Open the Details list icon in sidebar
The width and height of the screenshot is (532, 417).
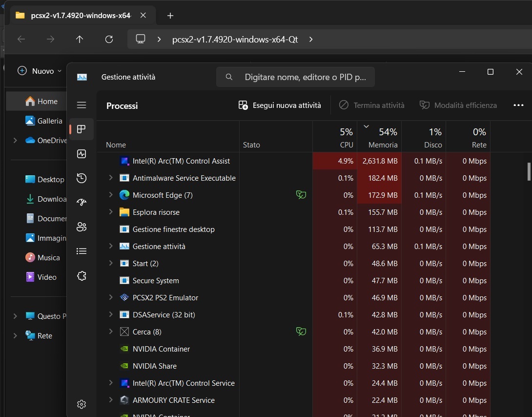(x=82, y=251)
